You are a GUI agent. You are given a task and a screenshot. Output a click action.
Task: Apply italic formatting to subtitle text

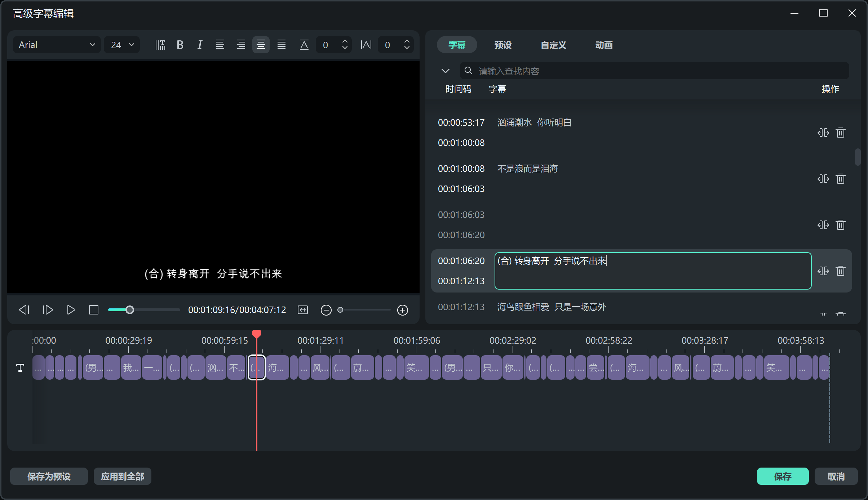point(200,45)
